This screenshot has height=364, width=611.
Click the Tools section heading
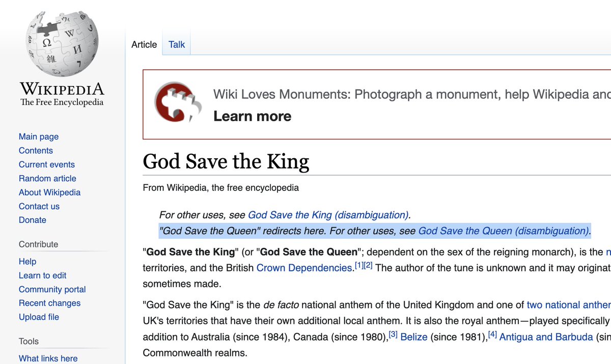[x=29, y=341]
